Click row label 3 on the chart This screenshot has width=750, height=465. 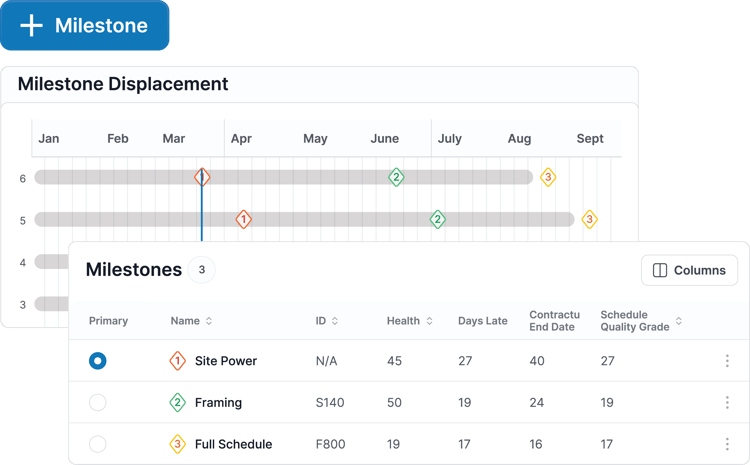click(x=22, y=305)
